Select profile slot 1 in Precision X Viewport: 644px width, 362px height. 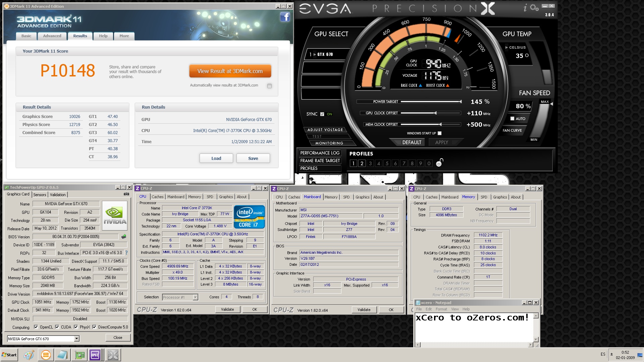point(353,163)
